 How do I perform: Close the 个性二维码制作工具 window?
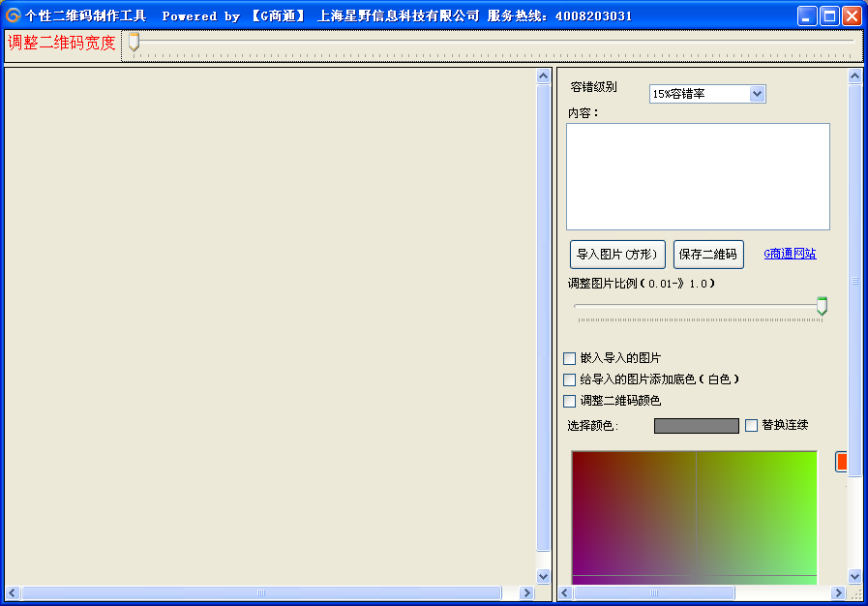852,16
